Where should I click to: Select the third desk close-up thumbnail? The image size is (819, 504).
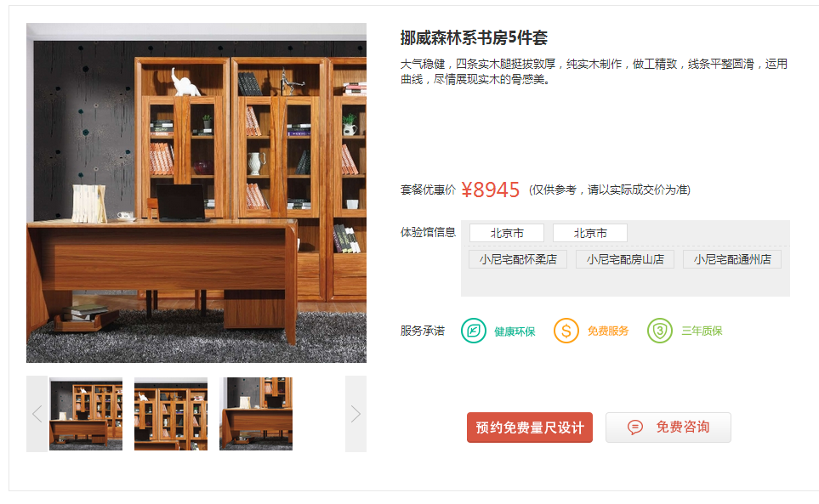pos(256,414)
